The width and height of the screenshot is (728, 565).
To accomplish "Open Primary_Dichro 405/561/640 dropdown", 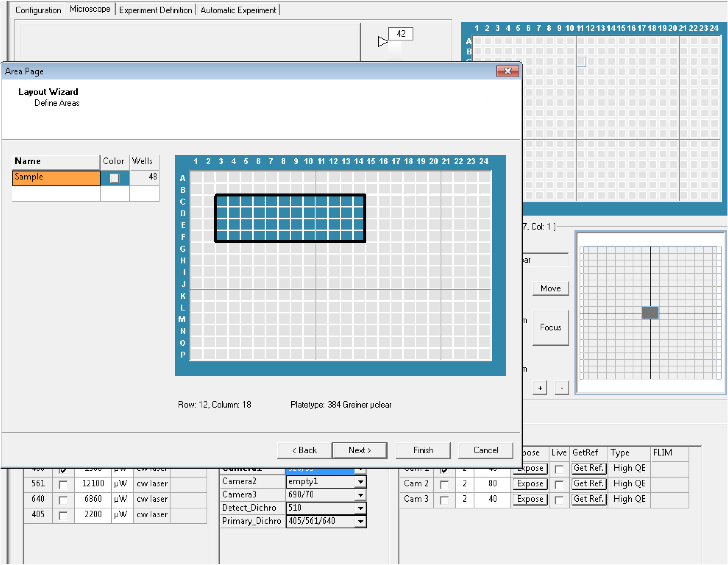I will 360,521.
